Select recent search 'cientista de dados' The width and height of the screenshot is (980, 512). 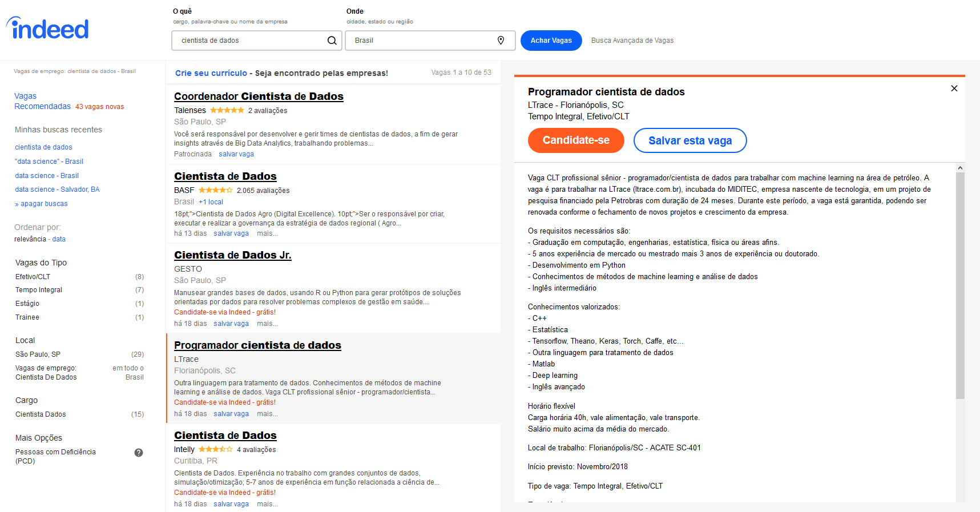tap(43, 147)
